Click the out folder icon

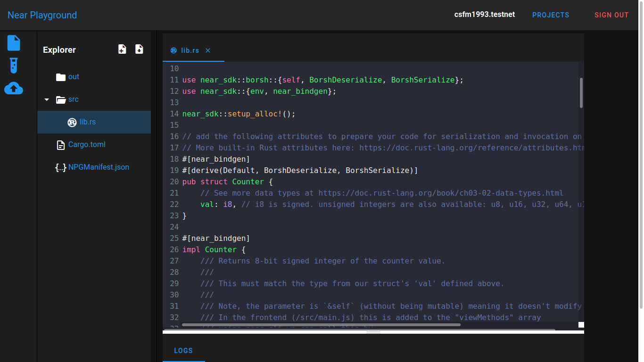click(x=60, y=77)
